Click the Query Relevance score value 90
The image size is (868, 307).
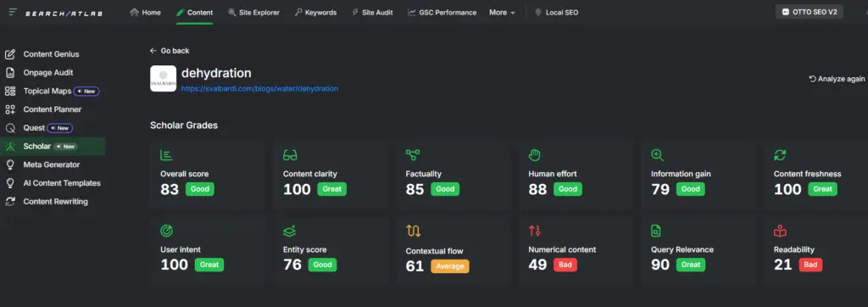tap(659, 265)
